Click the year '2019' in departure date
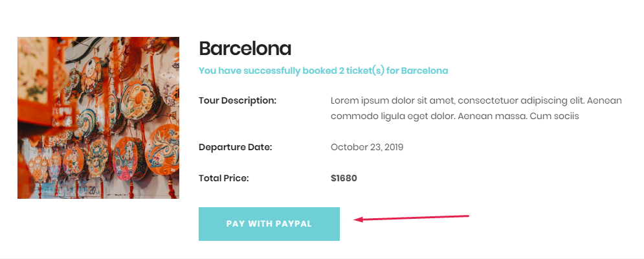This screenshot has height=259, width=644. (x=392, y=147)
